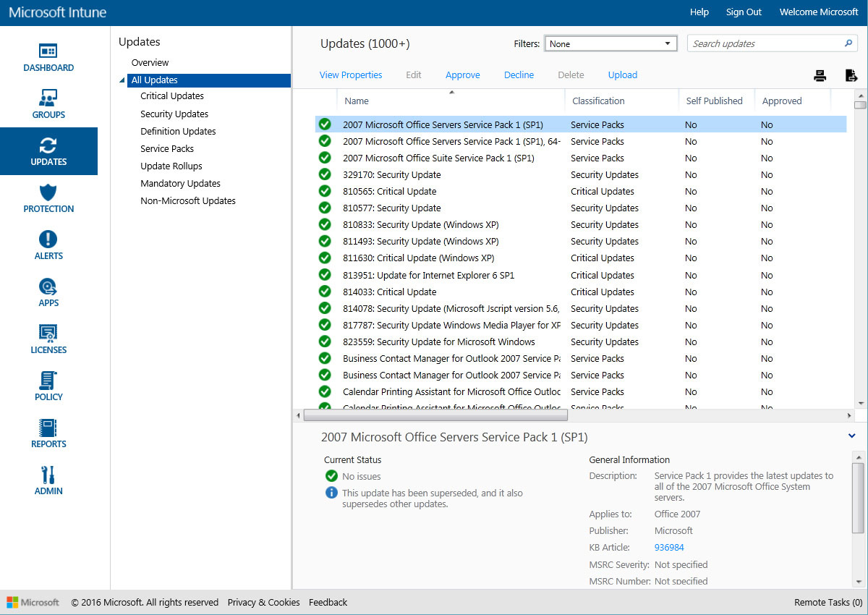868x615 pixels.
Task: Go to the Groups workspace icon
Action: pyautogui.click(x=48, y=98)
